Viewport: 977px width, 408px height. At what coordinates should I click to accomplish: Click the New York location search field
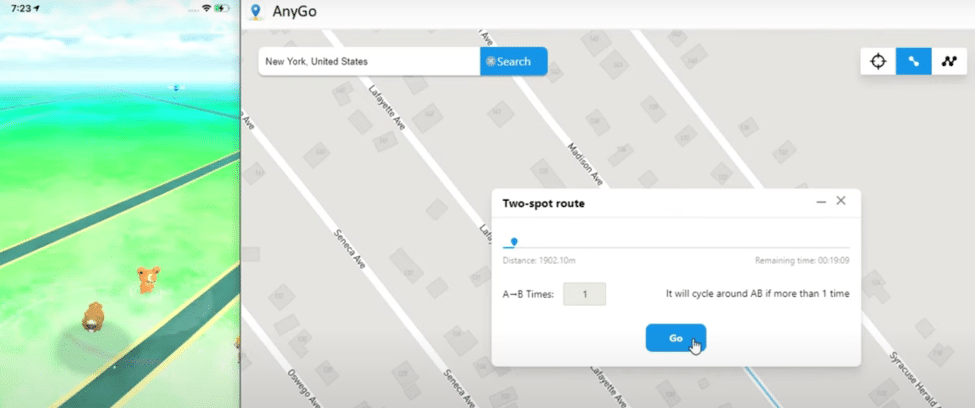368,61
